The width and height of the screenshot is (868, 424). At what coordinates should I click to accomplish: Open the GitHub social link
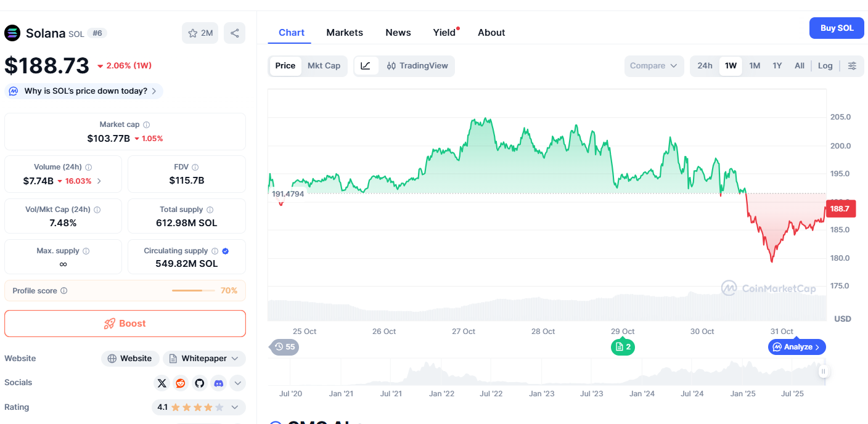[199, 383]
